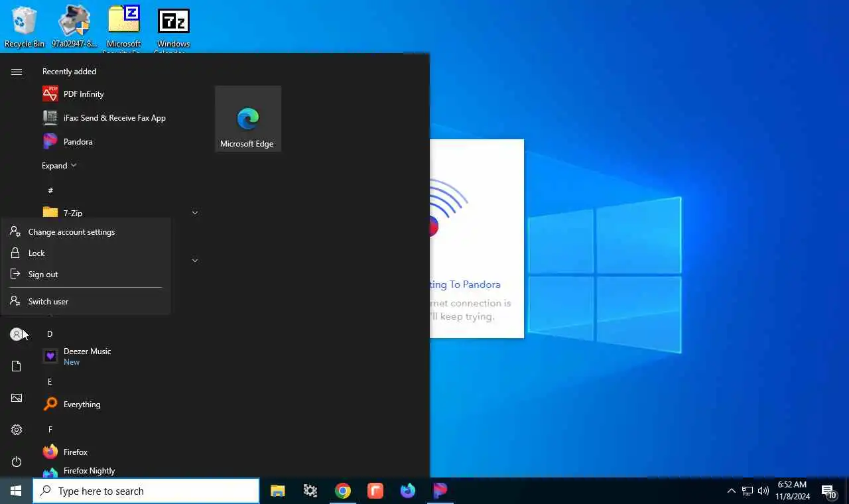Open the Recycle Bin desktop icon

(25, 27)
